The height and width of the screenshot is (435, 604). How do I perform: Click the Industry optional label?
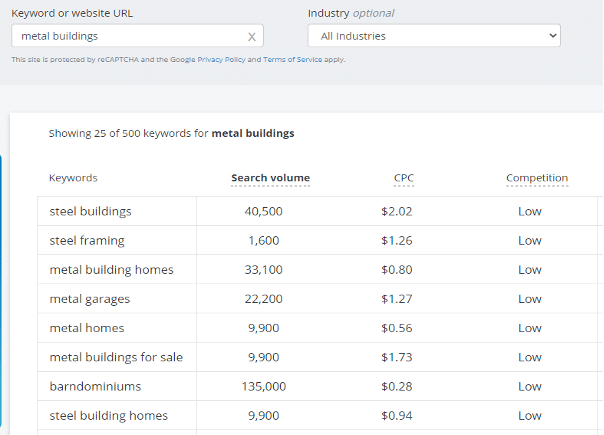pyautogui.click(x=351, y=13)
